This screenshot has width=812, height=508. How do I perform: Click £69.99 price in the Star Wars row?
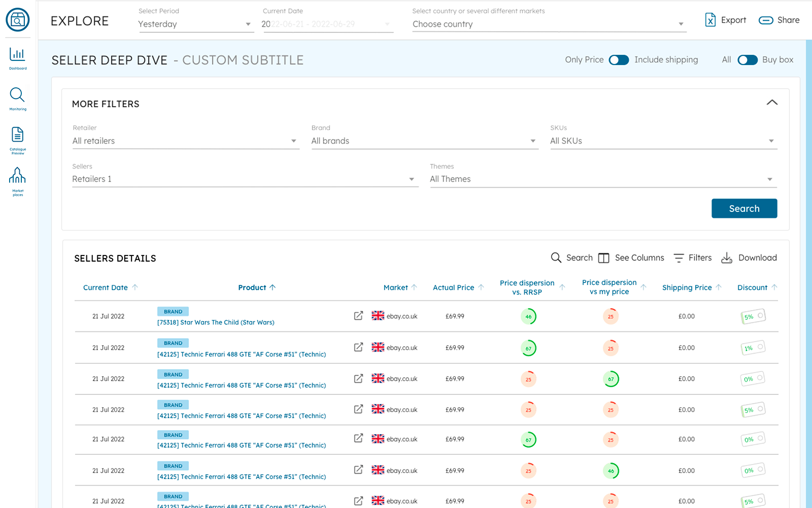[455, 316]
